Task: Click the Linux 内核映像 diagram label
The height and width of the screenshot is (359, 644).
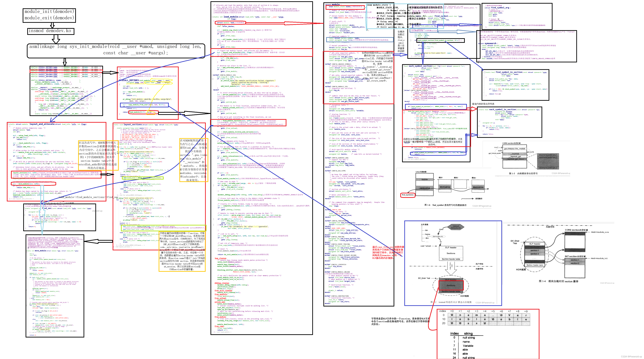Action: 421,172
